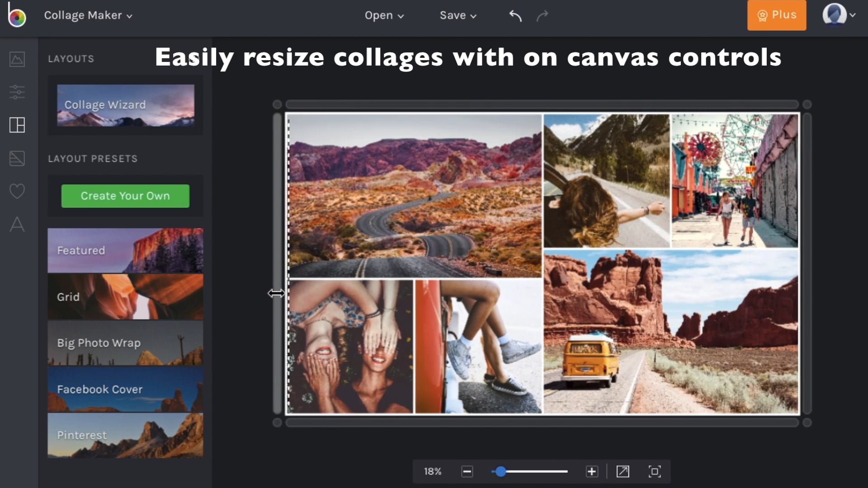Click the LAYOUT PRESETS heading
868x488 pixels.
(93, 159)
